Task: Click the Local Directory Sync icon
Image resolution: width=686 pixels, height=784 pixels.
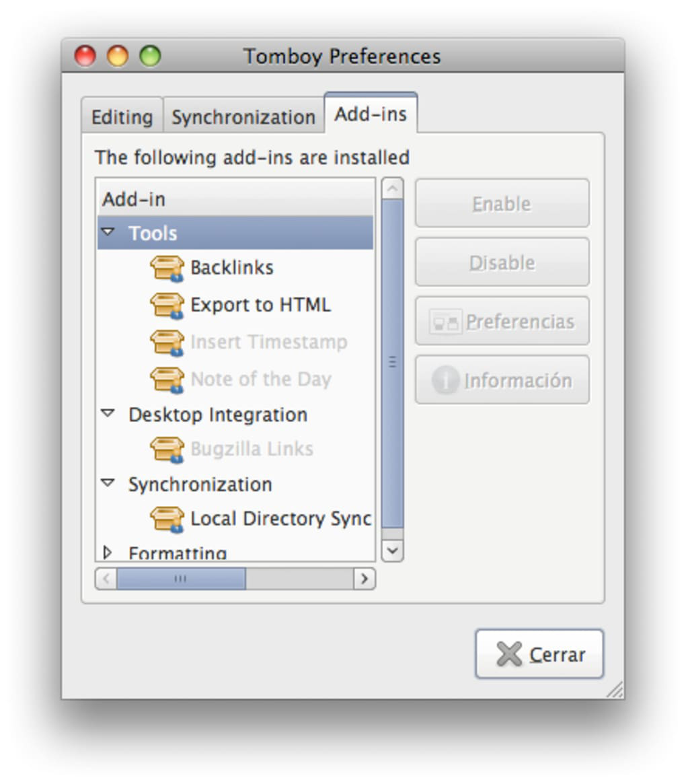Action: point(167,519)
